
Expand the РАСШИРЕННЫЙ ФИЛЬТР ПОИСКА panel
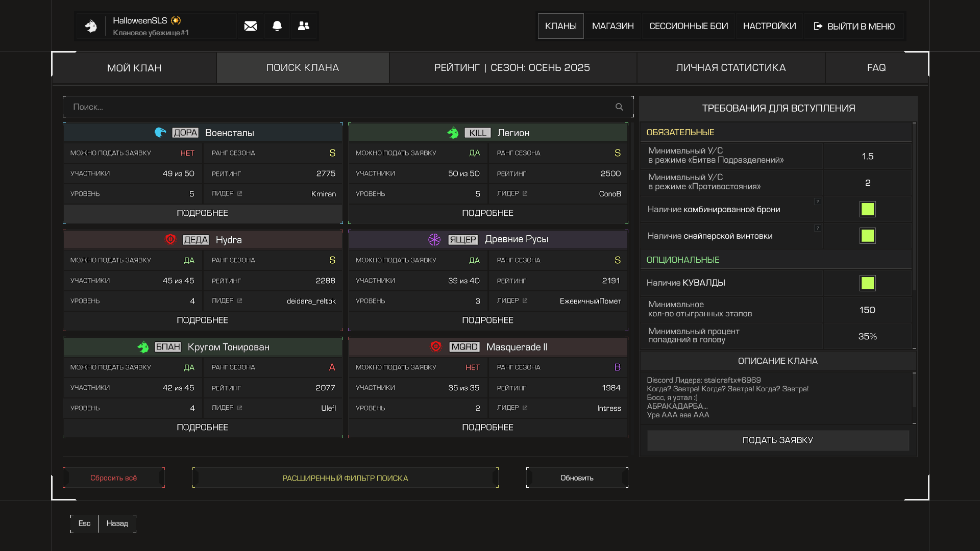click(345, 478)
